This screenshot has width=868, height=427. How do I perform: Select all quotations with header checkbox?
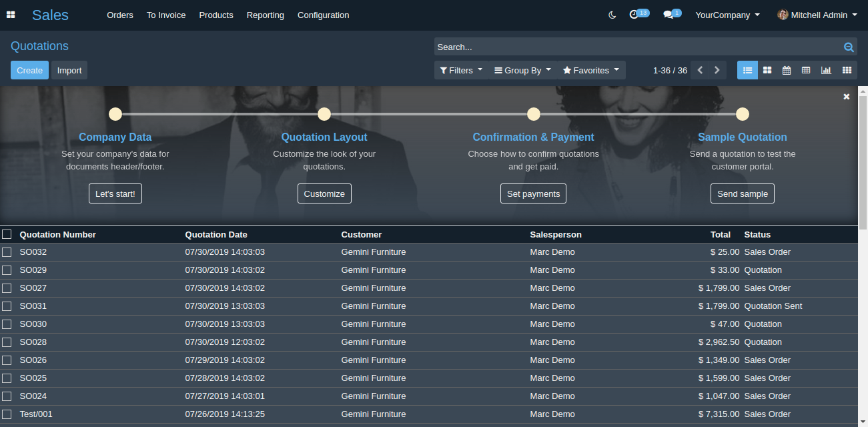[7, 234]
